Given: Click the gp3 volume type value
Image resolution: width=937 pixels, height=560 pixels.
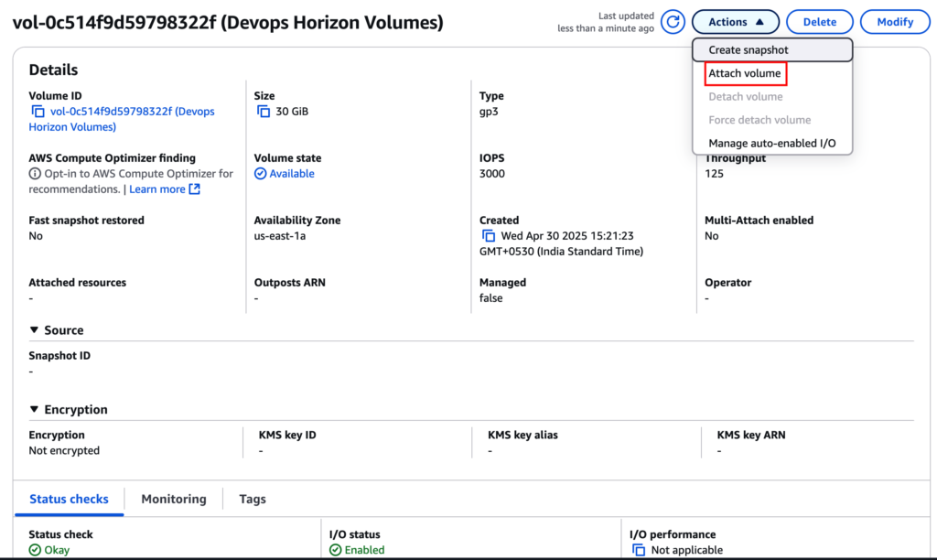Looking at the screenshot, I should tap(489, 112).
